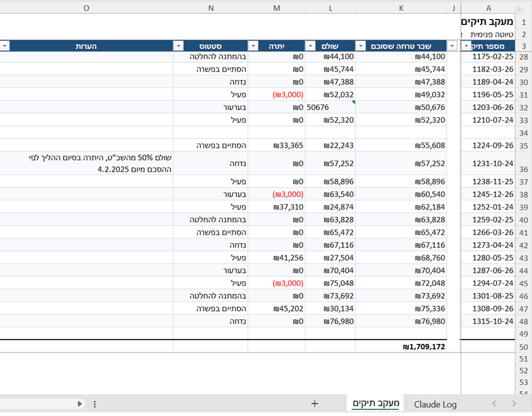Select row 50 header
This screenshot has height=416, width=532.
coord(523,347)
